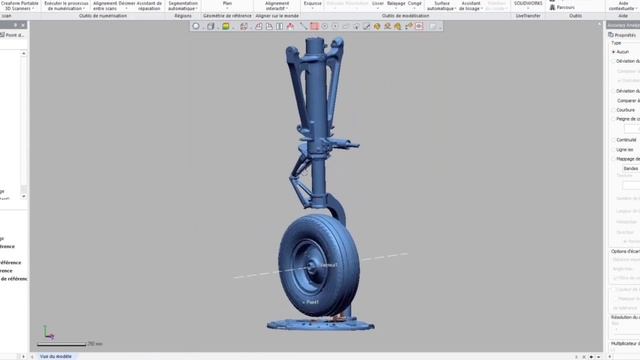Click Alignement entre scans button
The height and width of the screenshot is (360, 640).
105,5
